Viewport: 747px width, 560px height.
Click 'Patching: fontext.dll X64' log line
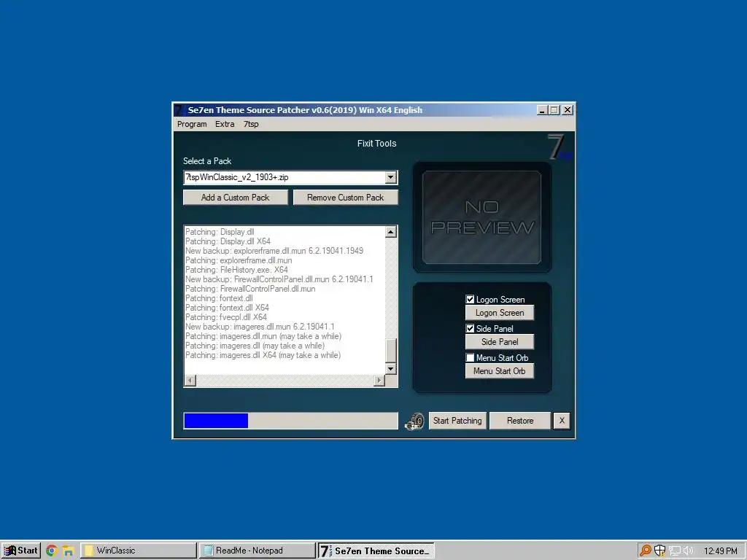tap(227, 308)
